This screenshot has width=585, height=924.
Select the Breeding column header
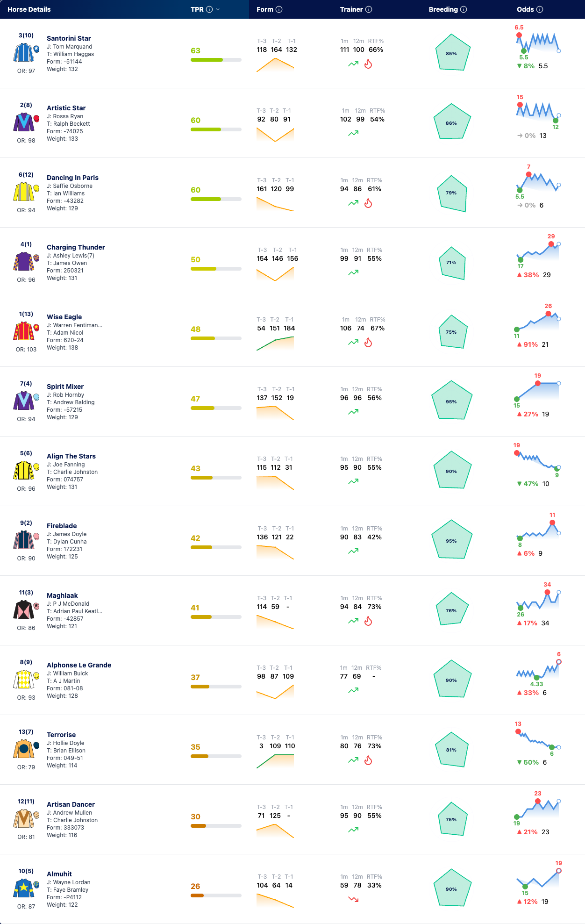pos(443,9)
